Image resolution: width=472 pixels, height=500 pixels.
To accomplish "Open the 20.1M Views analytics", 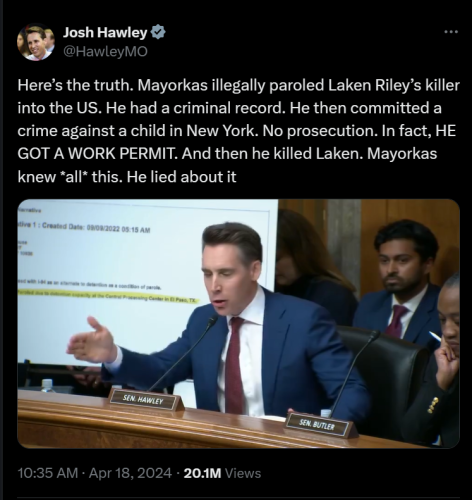I will coord(222,473).
